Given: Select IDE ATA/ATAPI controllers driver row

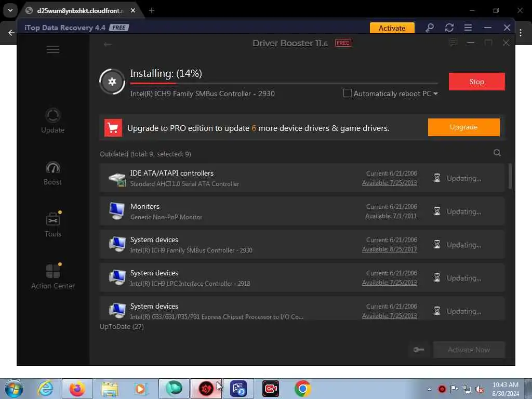Looking at the screenshot, I should click(x=302, y=178).
